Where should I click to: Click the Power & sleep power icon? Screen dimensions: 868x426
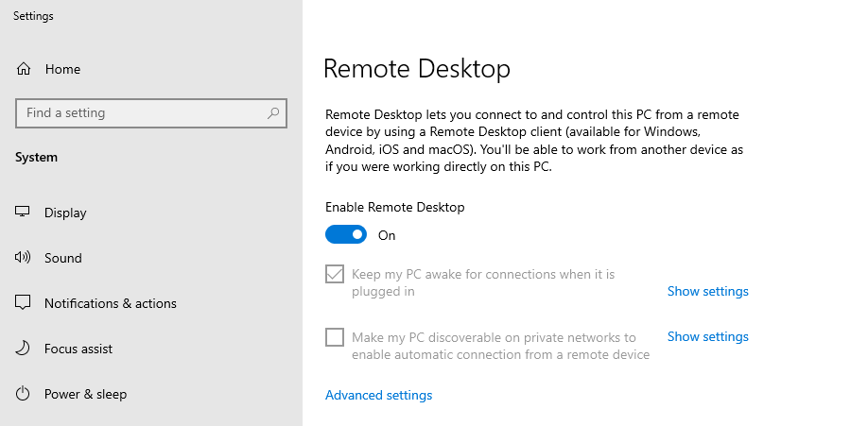coord(22,394)
